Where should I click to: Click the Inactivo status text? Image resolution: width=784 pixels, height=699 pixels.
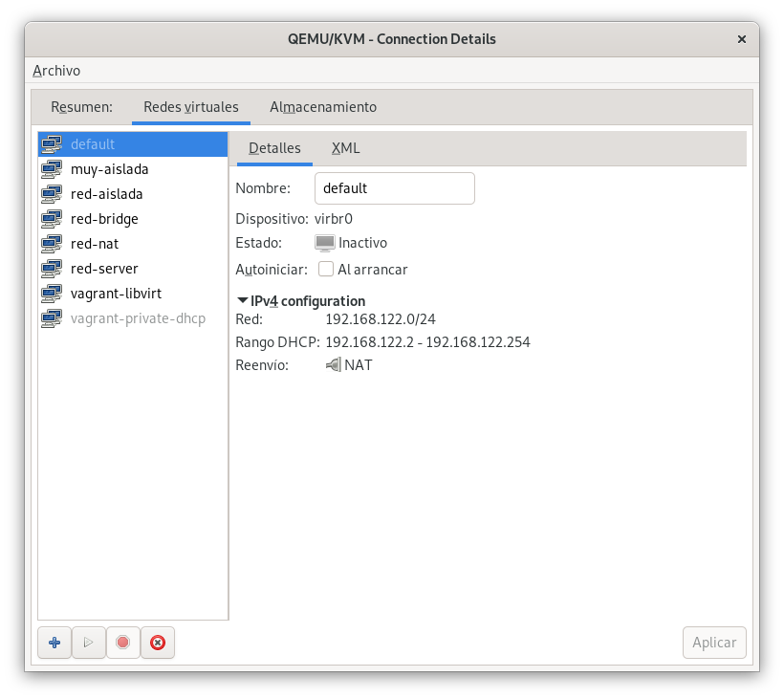click(362, 243)
